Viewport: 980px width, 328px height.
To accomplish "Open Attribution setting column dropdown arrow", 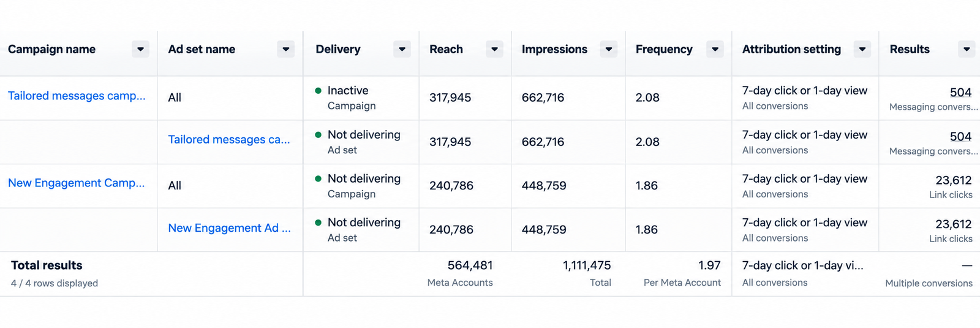I will [x=862, y=49].
